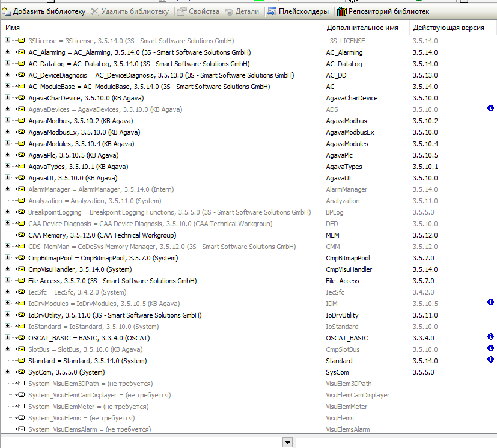Click the Add library icon
The image size is (497, 448).
click(7, 11)
